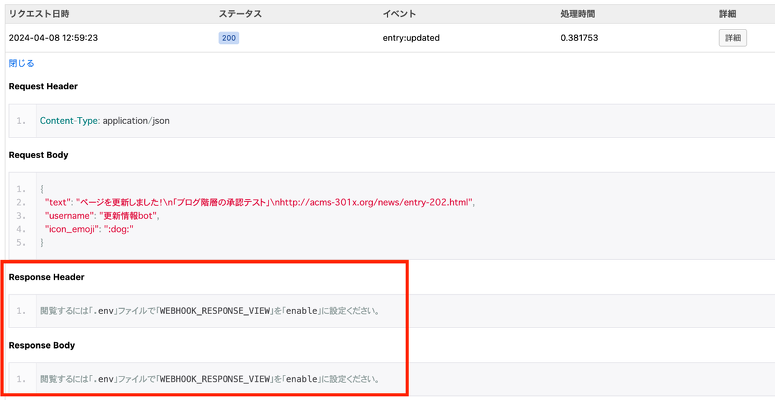Click the 0.381753 processing time value
This screenshot has height=400, width=775.
pos(579,38)
